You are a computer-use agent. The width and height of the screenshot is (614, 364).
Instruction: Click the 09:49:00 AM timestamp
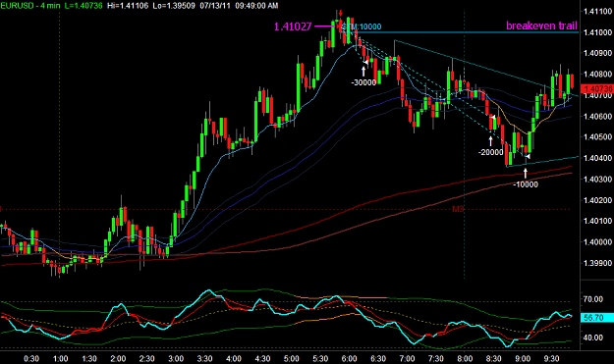256,6
